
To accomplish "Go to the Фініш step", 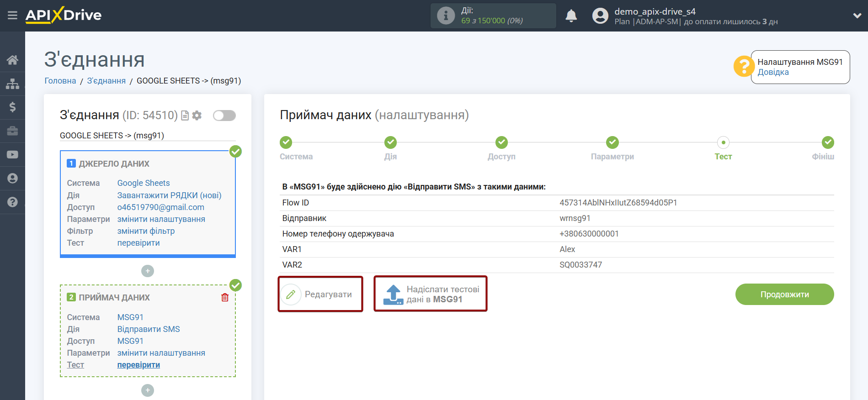I will click(x=828, y=142).
